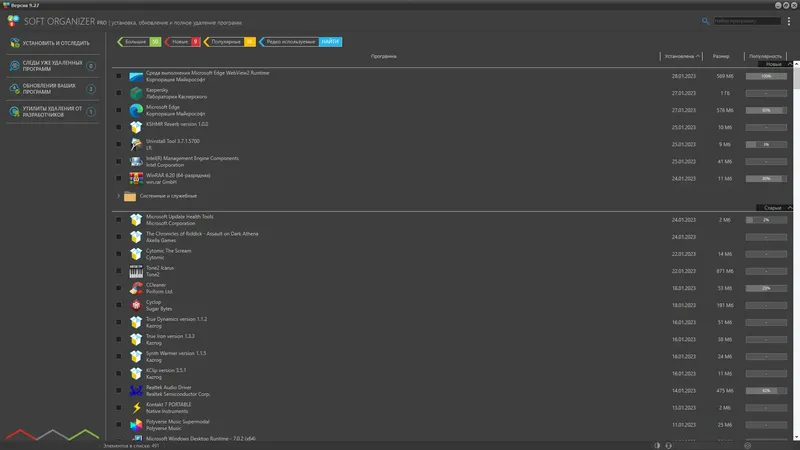Screen dimensions: 800x450
Task: Click НАЙТИ for rarely used programs
Action: pyautogui.click(x=330, y=42)
